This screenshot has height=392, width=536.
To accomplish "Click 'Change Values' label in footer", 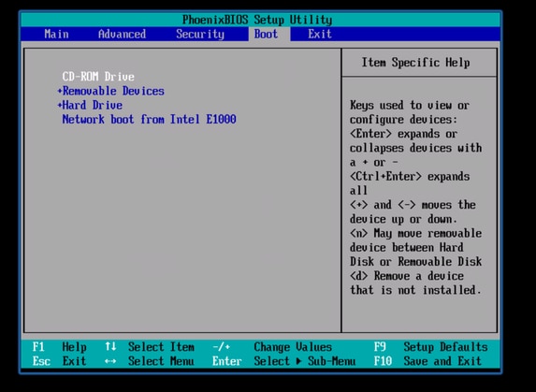I will click(x=293, y=347).
